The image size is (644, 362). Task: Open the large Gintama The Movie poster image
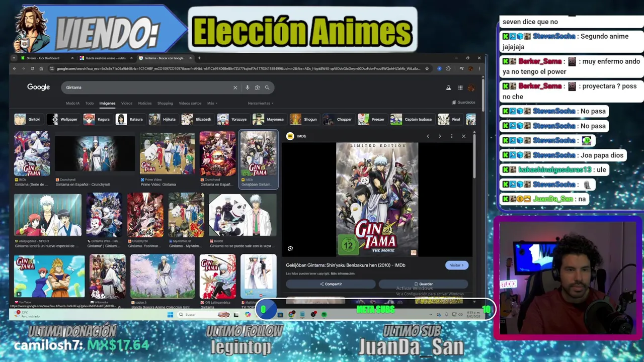tap(377, 200)
